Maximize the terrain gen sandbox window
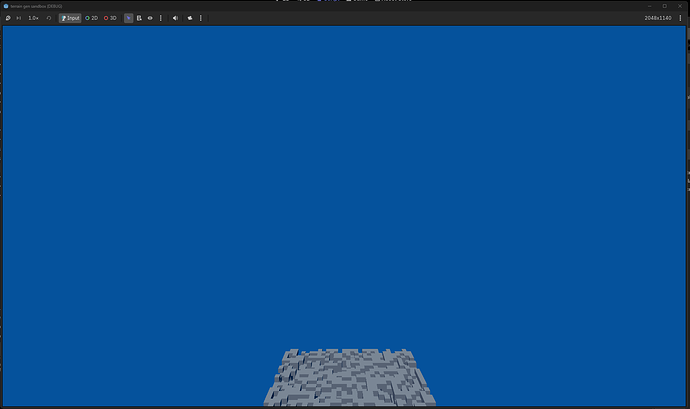Image resolution: width=690 pixels, height=409 pixels. [664, 6]
